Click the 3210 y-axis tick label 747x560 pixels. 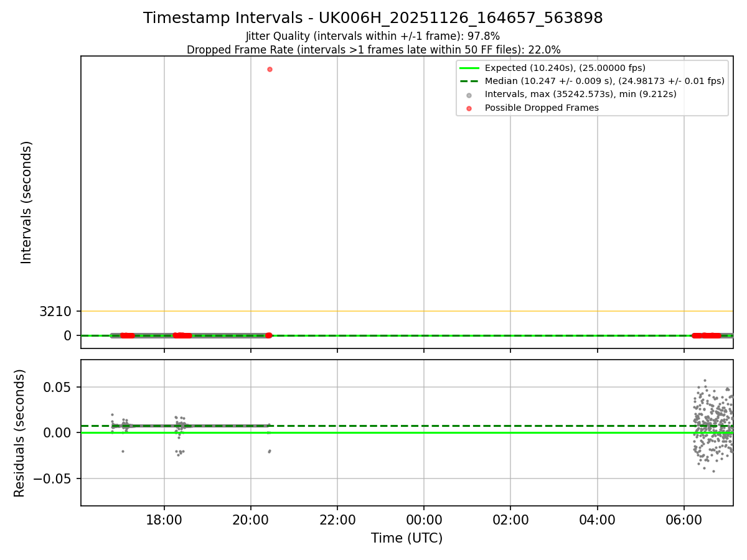[56, 311]
